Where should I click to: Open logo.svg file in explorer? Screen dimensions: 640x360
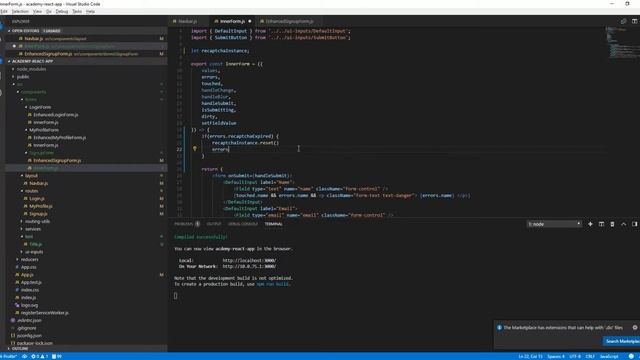coord(29,305)
